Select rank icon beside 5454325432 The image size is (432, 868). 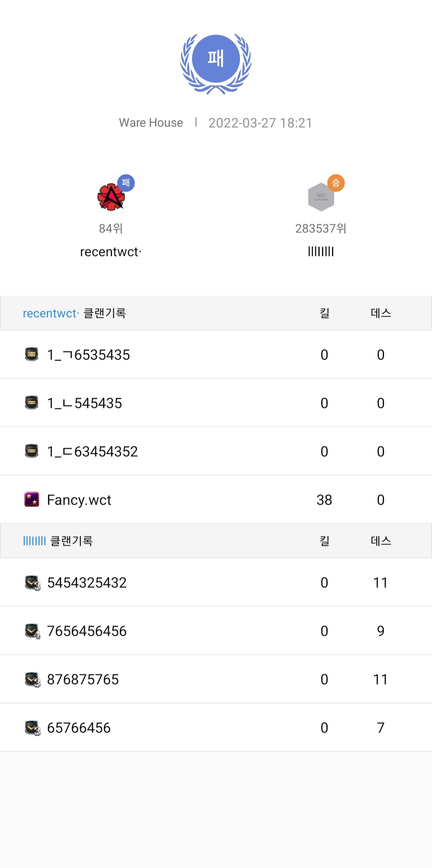click(32, 583)
